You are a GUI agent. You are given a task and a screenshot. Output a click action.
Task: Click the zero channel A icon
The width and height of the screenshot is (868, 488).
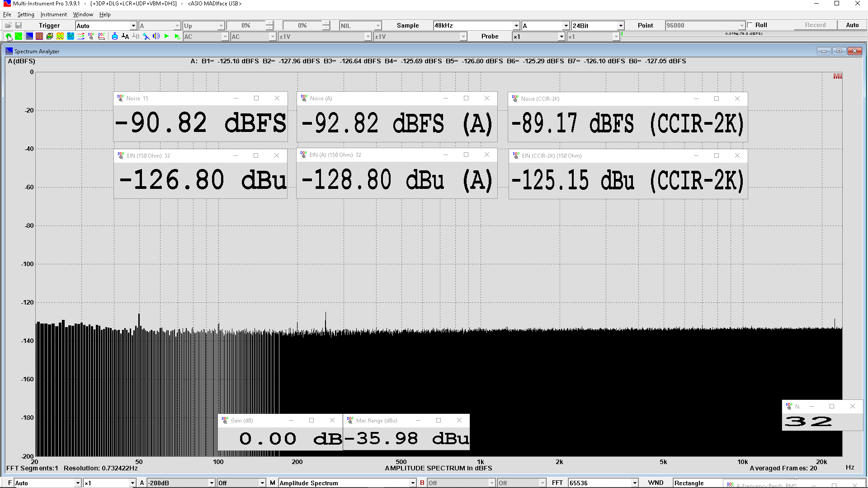(125, 36)
